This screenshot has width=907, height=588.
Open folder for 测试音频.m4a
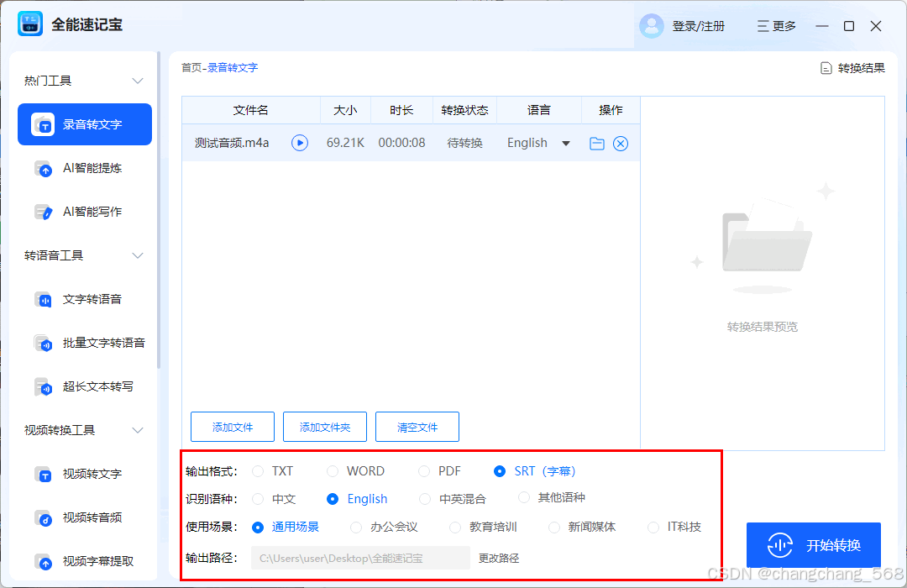(597, 144)
